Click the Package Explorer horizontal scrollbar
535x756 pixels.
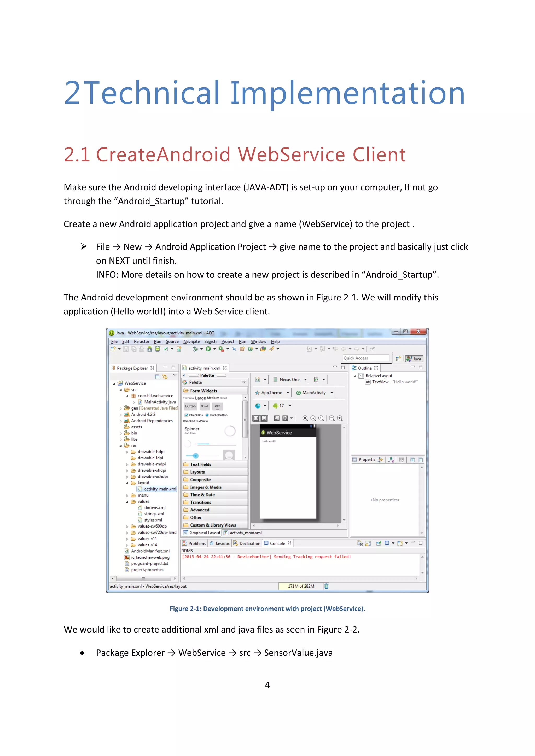click(144, 578)
